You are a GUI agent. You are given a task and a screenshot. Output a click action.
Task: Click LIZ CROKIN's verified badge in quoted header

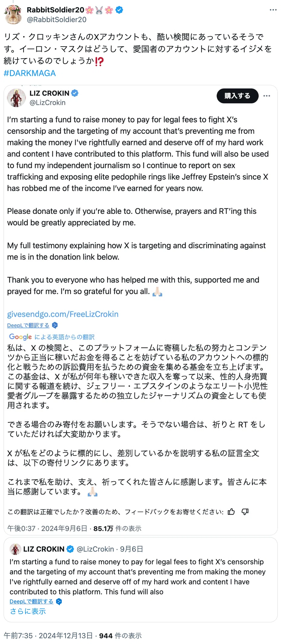[x=75, y=93]
